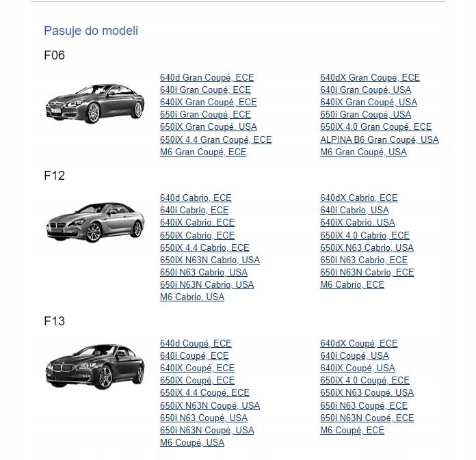Open the M6 Coupé, ECE link
Image resolution: width=476 pixels, height=460 pixels.
click(352, 430)
